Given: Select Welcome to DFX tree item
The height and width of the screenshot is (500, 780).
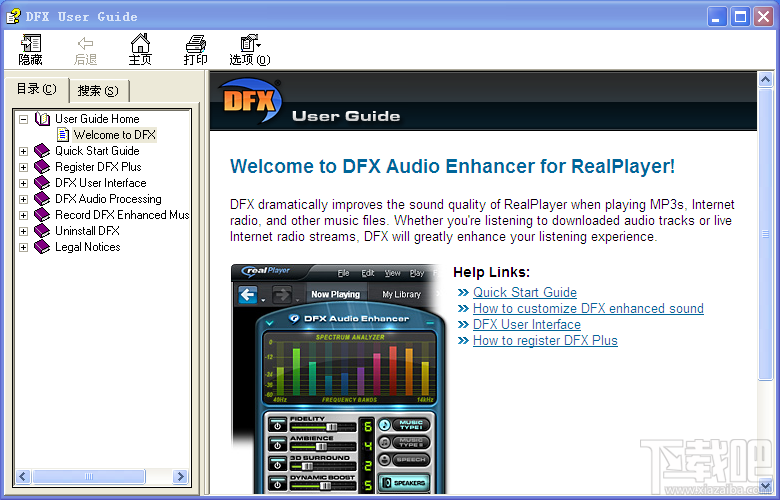Looking at the screenshot, I should [114, 135].
